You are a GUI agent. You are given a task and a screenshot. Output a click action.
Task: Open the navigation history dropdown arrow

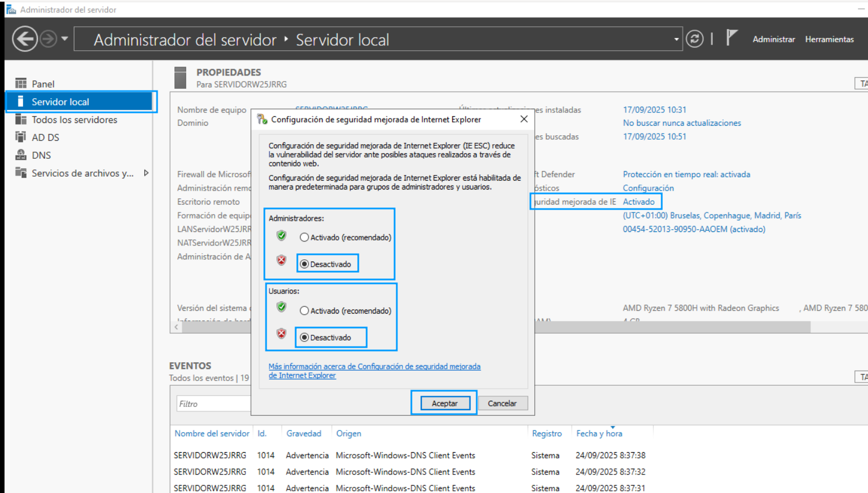[65, 39]
